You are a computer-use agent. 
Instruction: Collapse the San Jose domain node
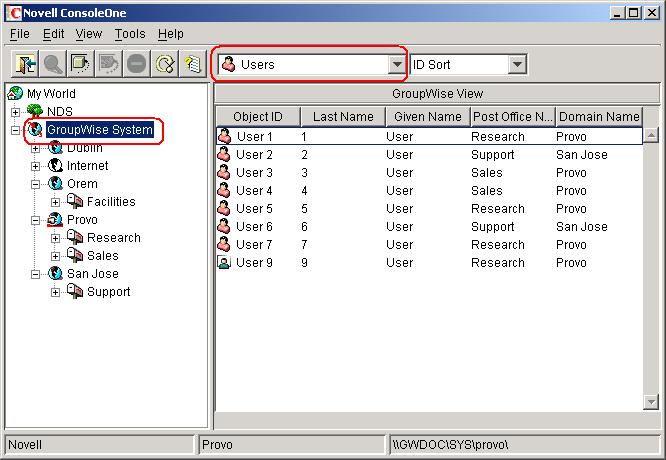(x=36, y=274)
